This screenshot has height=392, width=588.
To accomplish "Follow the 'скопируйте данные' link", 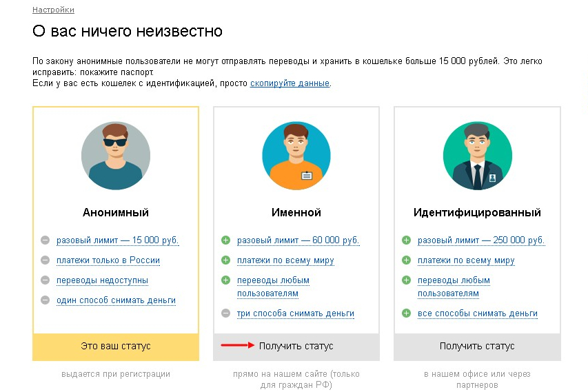I will 290,83.
